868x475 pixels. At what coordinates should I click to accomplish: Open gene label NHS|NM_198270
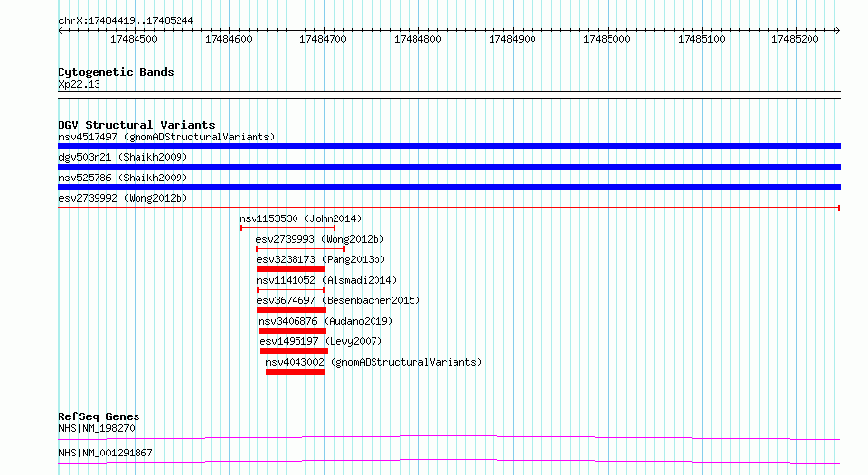point(97,428)
